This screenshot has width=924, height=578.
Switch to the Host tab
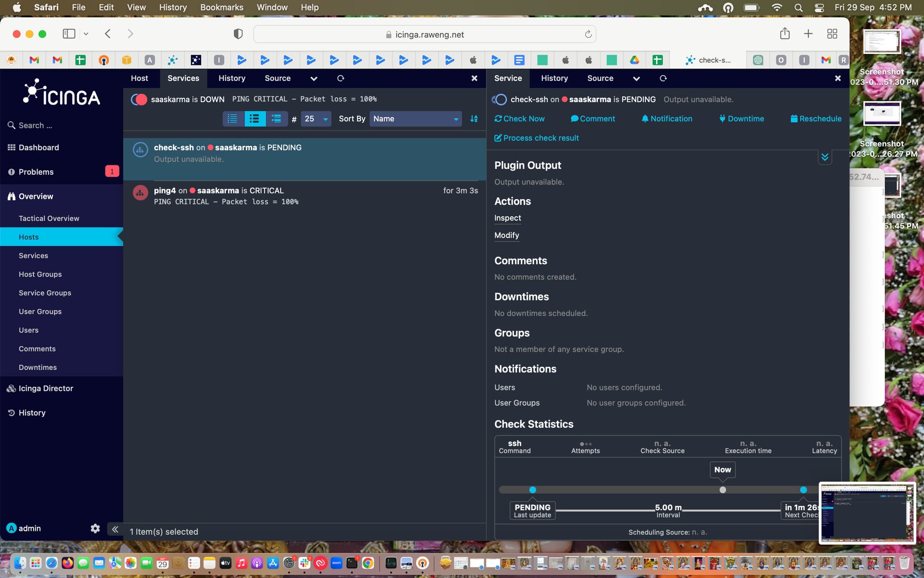click(x=140, y=78)
